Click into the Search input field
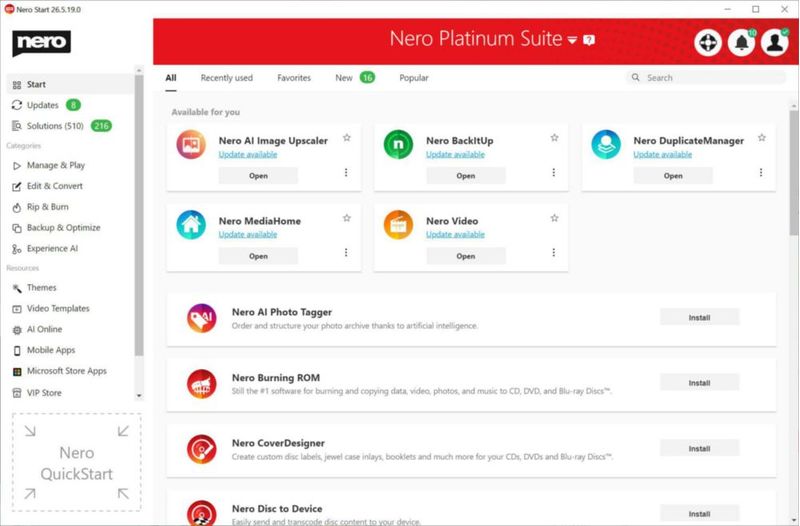Screen dimensions: 800x526 [706, 78]
